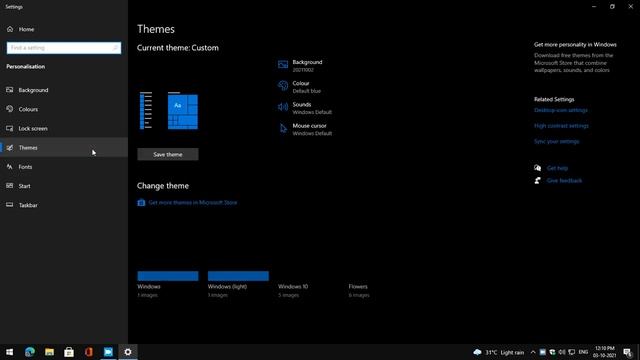Open Get more themes in Microsoft Store
The image size is (640, 360).
coord(193,202)
